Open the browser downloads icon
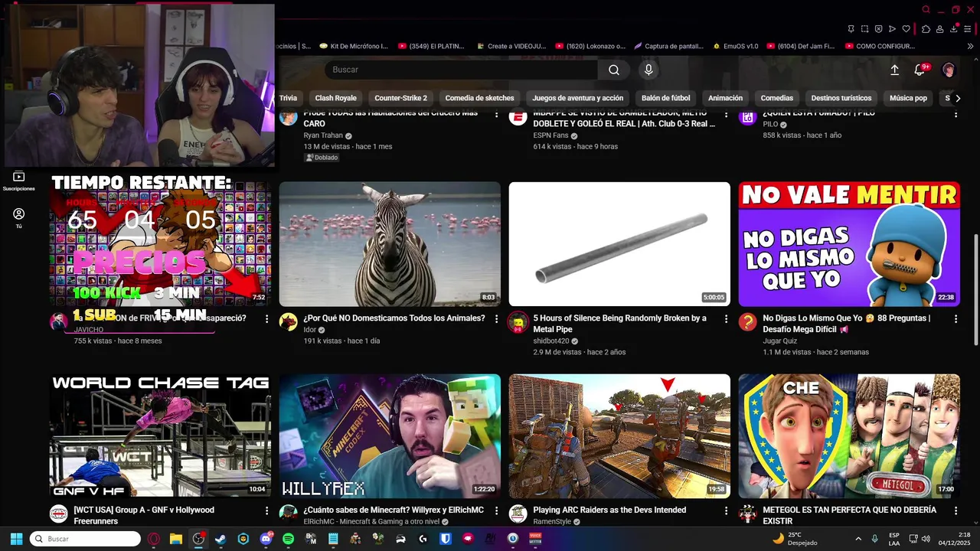Image resolution: width=980 pixels, height=551 pixels. tap(954, 29)
